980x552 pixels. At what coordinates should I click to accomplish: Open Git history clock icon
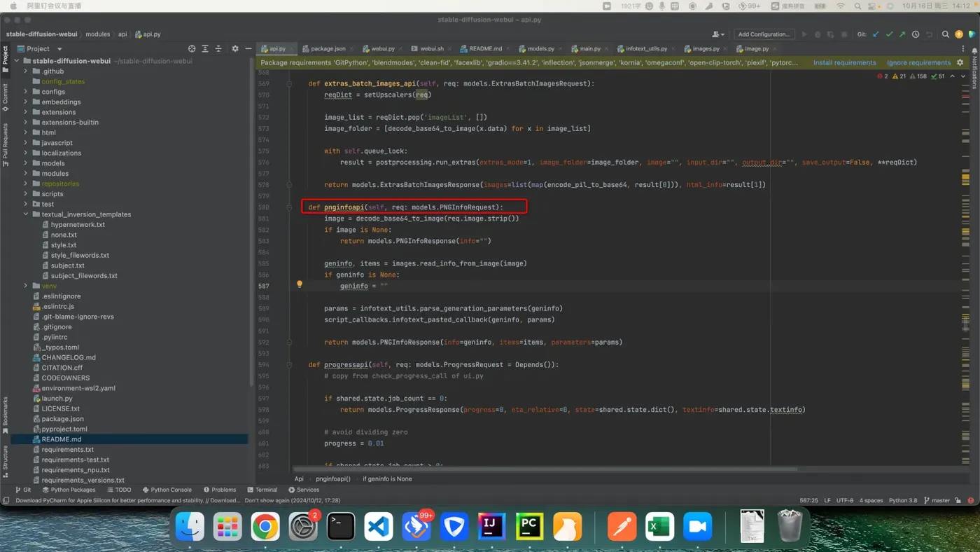click(x=916, y=34)
